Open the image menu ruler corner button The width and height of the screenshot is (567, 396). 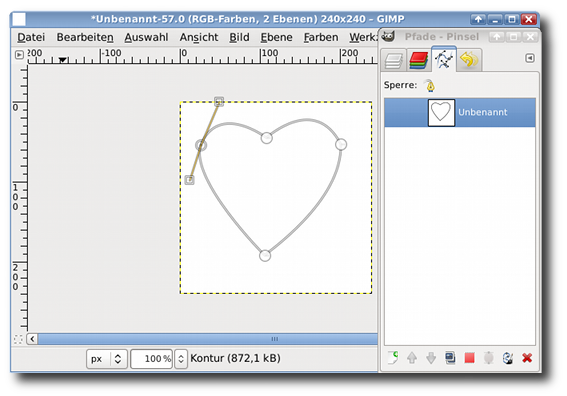point(19,55)
